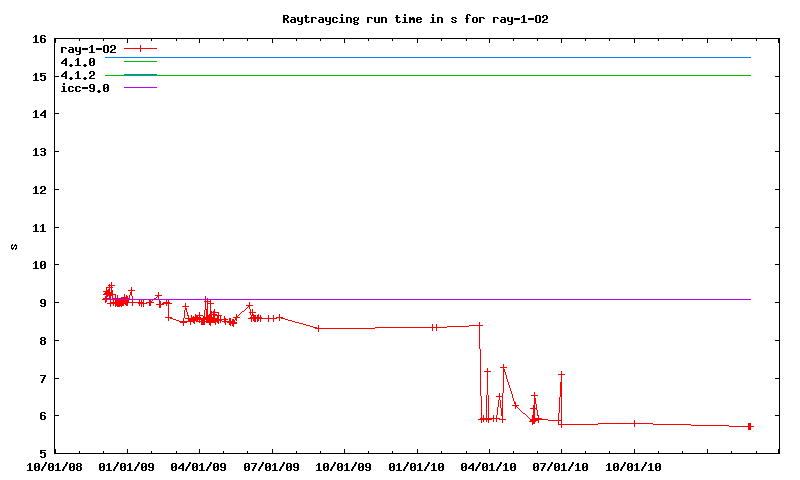Click the y-axis value 12

[39, 190]
